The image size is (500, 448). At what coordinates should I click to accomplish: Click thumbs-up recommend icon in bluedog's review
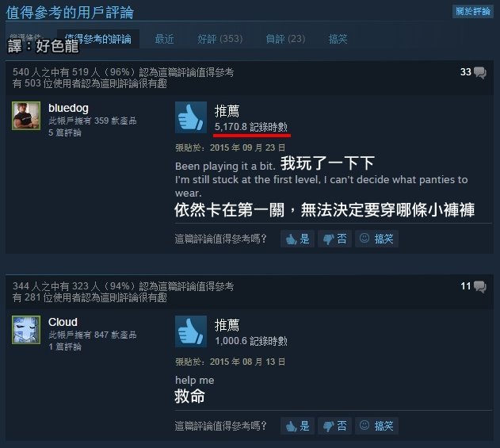click(191, 117)
